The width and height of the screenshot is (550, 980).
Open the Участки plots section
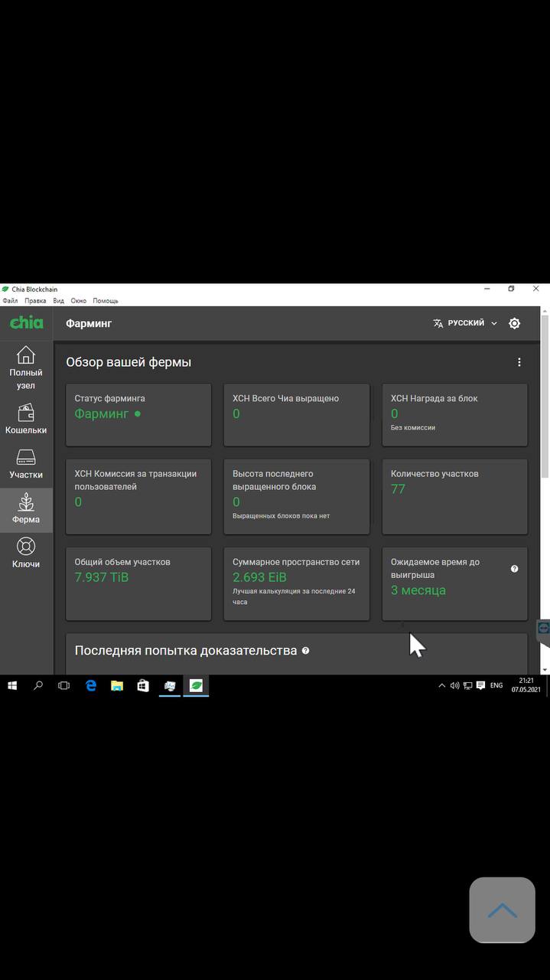click(26, 463)
